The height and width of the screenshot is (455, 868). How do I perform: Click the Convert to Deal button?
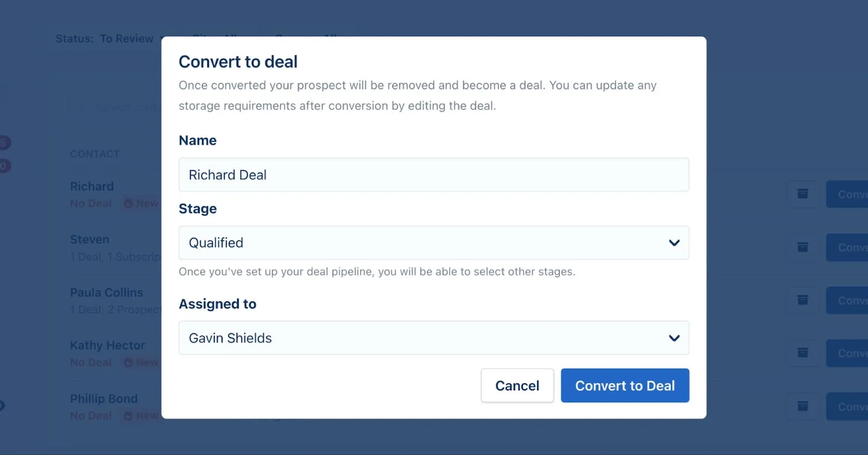pyautogui.click(x=625, y=386)
